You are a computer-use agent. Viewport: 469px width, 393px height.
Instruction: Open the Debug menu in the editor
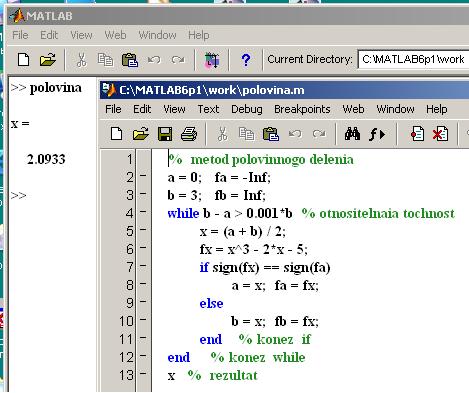click(x=247, y=109)
